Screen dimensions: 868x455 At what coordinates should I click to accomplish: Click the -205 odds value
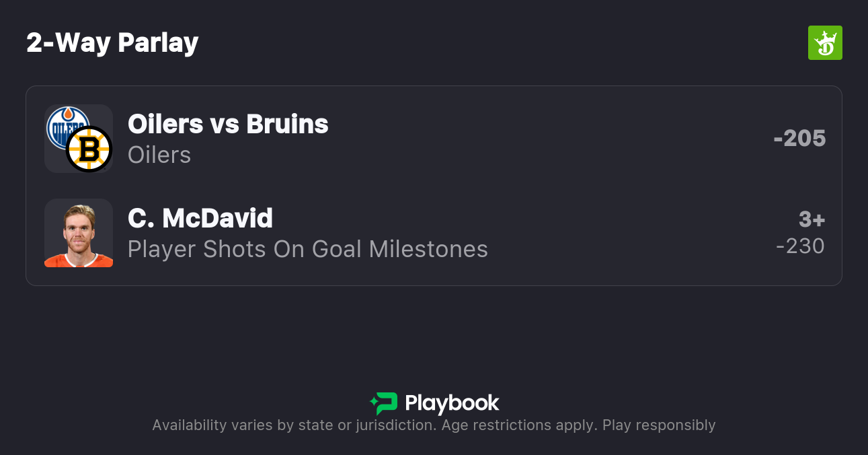[799, 138]
